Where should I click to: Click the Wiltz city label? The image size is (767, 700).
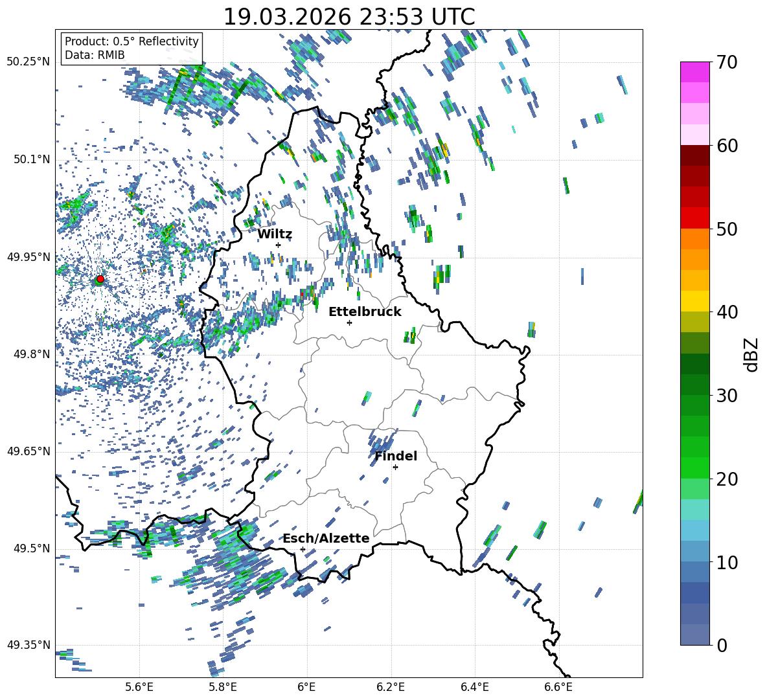point(275,234)
